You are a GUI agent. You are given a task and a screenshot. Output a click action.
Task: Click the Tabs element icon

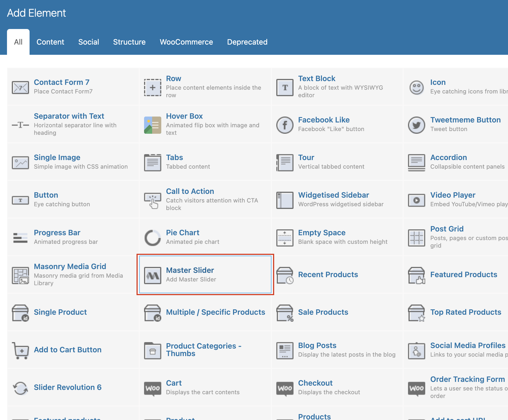coord(153,162)
